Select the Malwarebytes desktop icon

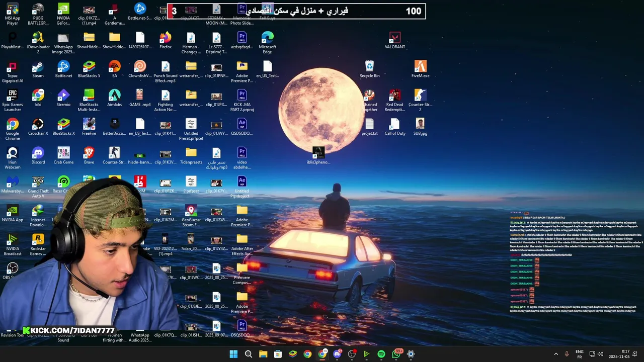click(x=13, y=184)
